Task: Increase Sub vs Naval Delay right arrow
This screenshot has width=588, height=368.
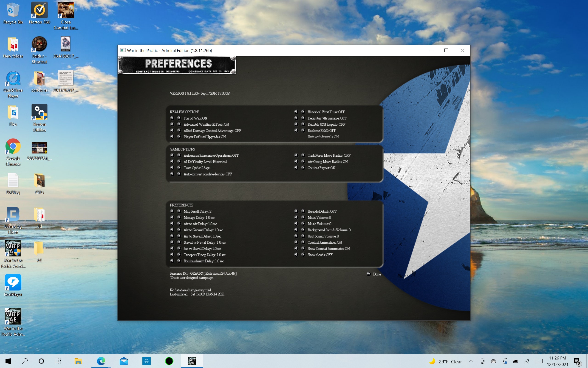Action: 179,248
